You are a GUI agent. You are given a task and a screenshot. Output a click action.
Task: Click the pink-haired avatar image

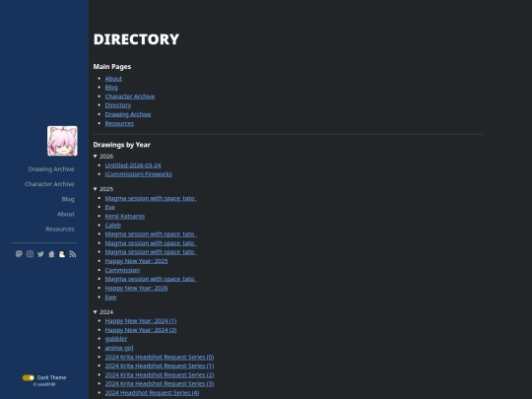coord(62,141)
